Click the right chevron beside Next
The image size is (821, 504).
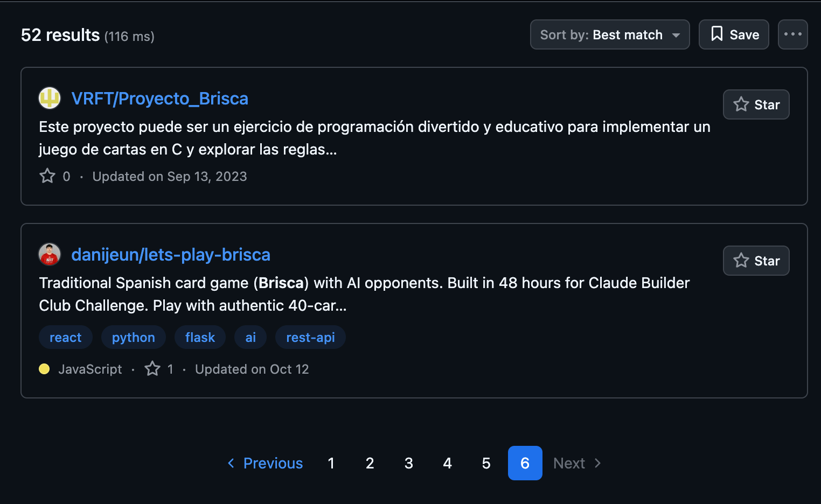pyautogui.click(x=598, y=463)
